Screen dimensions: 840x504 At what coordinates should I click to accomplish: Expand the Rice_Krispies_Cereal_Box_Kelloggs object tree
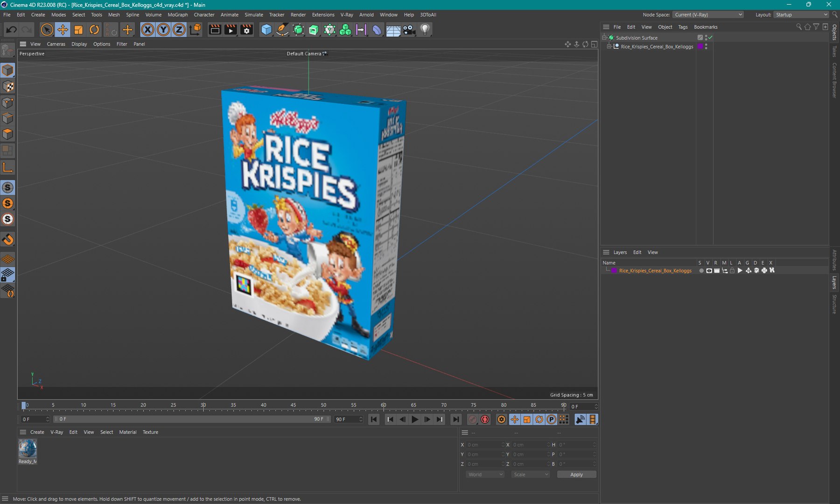(609, 47)
